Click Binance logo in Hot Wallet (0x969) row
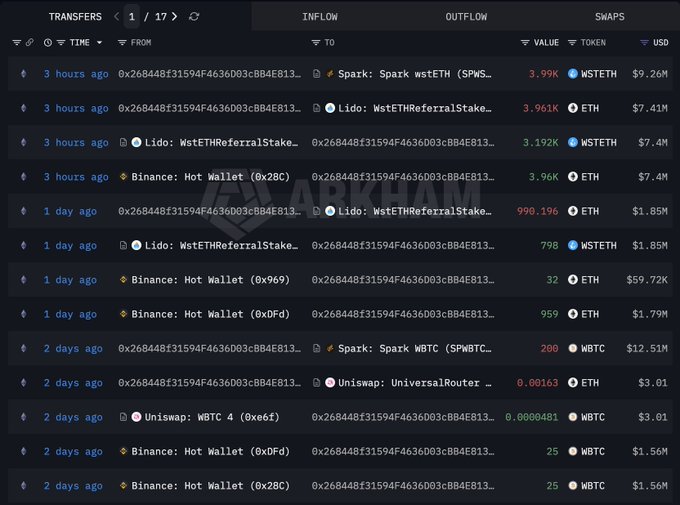 click(x=123, y=279)
